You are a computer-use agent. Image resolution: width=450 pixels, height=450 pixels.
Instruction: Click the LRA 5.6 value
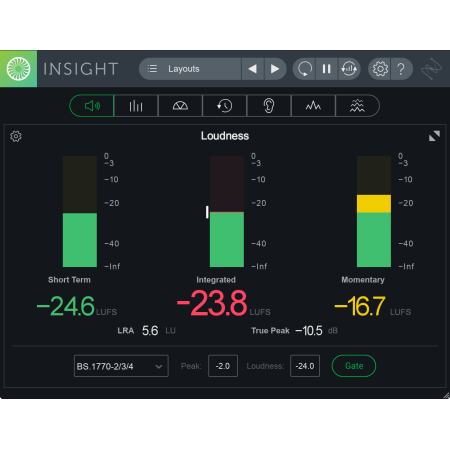(x=150, y=331)
